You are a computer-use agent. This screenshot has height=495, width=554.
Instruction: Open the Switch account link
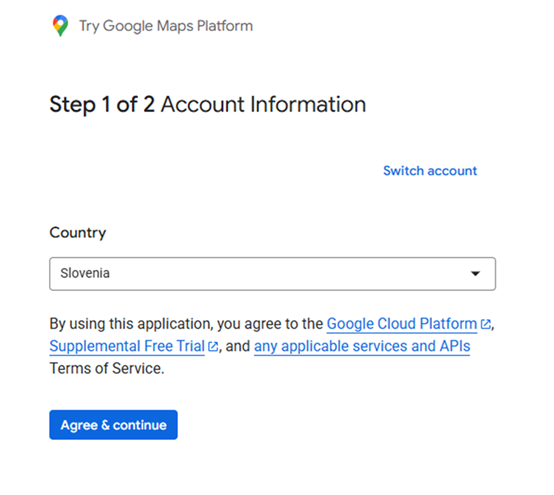(x=430, y=171)
